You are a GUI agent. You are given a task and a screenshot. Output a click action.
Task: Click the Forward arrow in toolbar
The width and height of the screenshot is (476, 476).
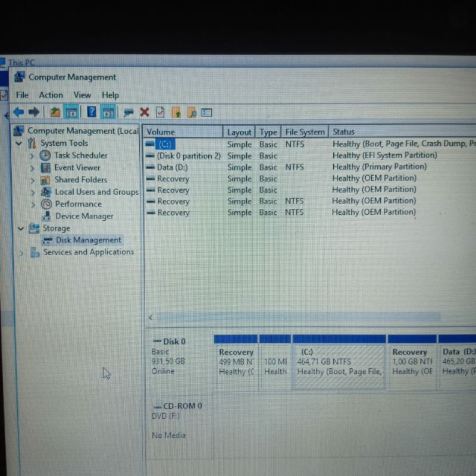[x=34, y=112]
